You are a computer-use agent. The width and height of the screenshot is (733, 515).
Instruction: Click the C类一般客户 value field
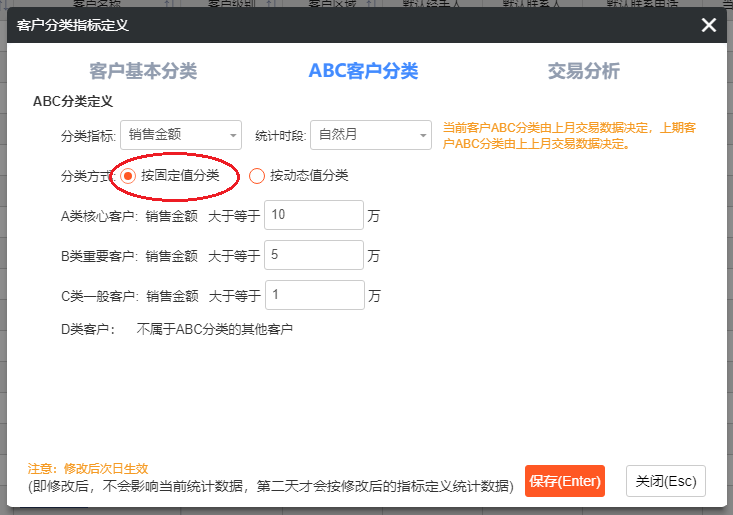tap(314, 295)
